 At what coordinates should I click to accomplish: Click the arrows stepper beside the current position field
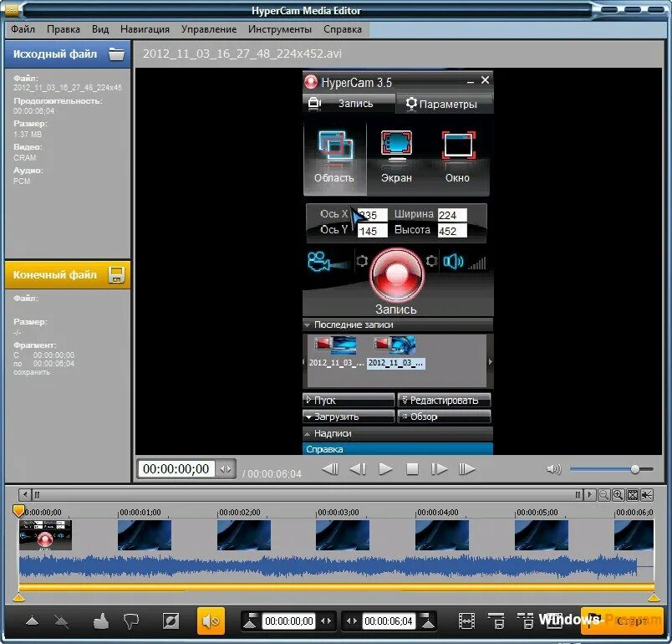226,469
